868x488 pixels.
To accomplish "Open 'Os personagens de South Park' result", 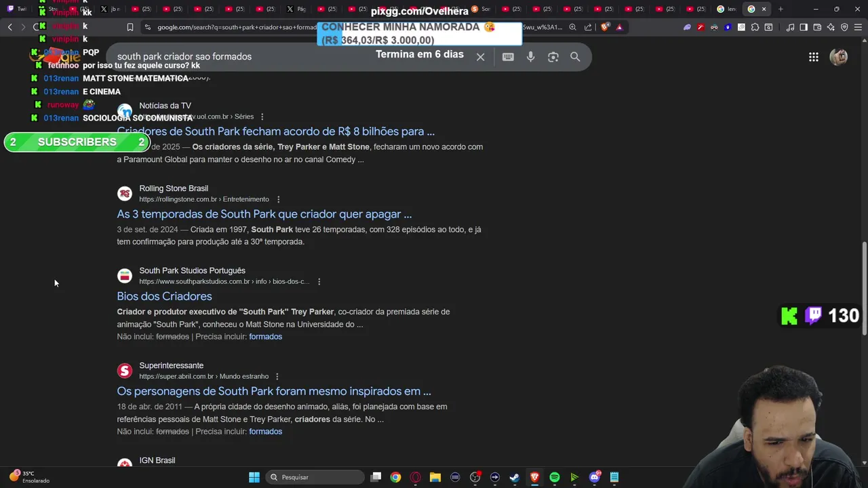I will coord(274,391).
